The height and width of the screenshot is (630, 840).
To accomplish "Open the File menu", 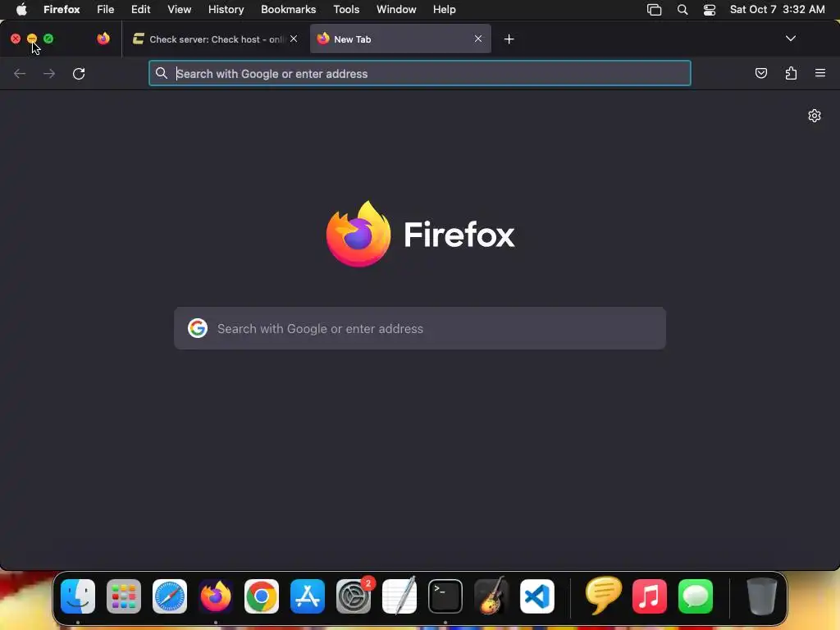I will [106, 10].
